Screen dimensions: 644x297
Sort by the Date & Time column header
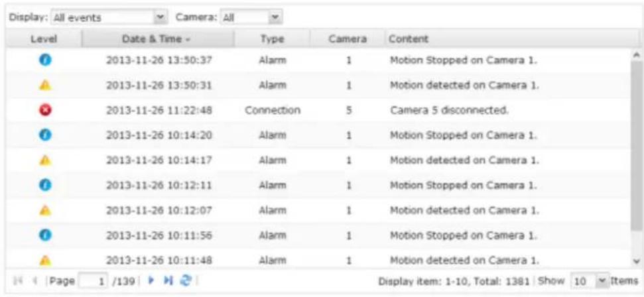[x=157, y=39]
